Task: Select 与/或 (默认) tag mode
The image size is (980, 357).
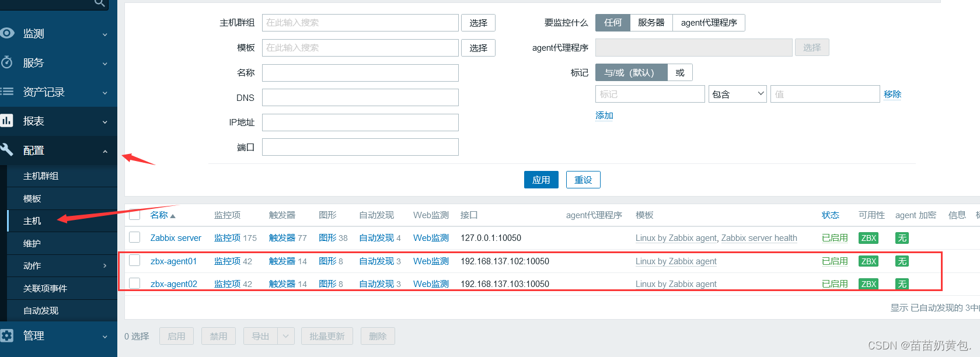Action: pyautogui.click(x=632, y=73)
